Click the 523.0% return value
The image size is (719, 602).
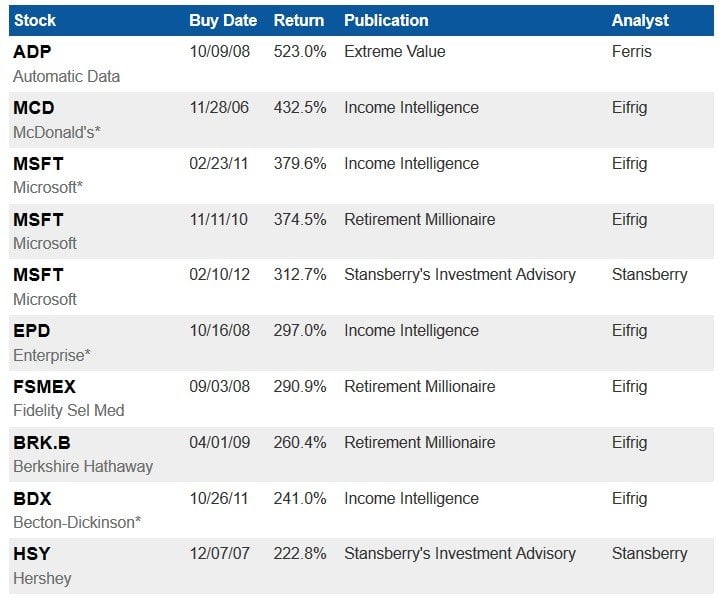pyautogui.click(x=299, y=51)
